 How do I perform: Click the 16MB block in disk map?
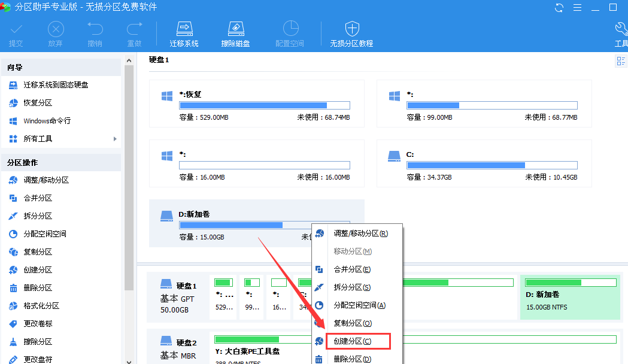(279, 297)
